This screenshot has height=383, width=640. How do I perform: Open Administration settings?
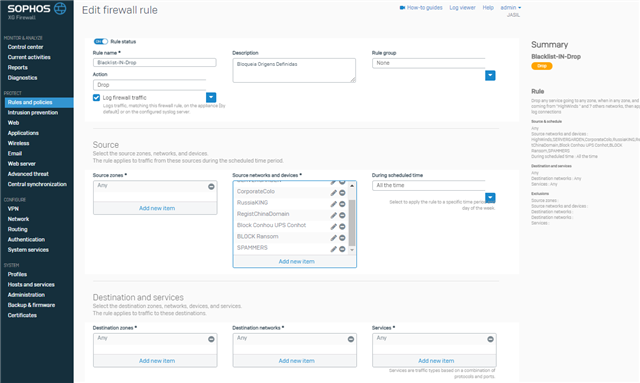tap(26, 295)
